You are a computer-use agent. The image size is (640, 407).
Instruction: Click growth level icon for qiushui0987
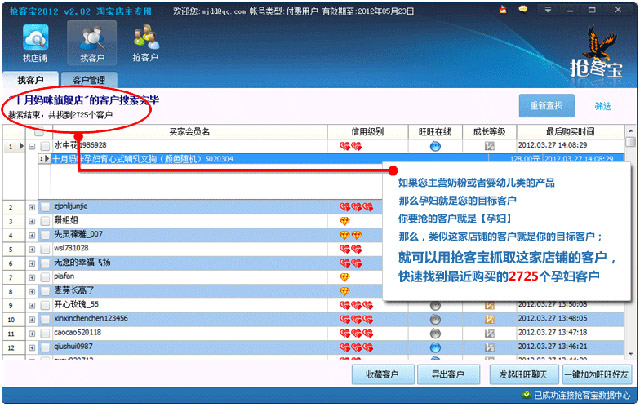[x=490, y=347]
